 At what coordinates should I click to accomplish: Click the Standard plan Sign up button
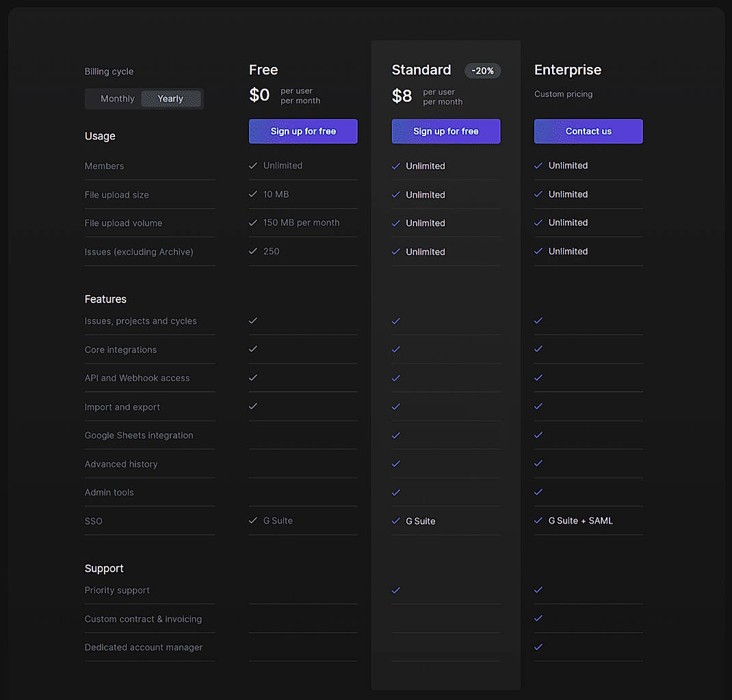(x=446, y=131)
